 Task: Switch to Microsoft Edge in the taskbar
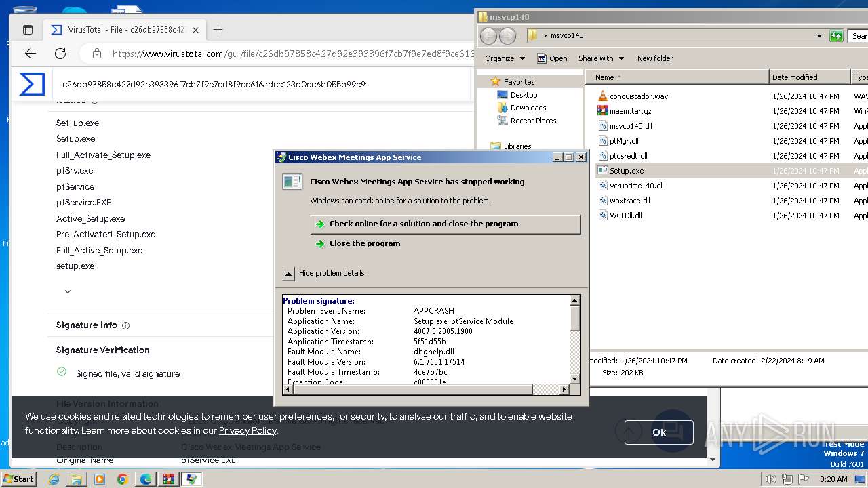pos(145,479)
